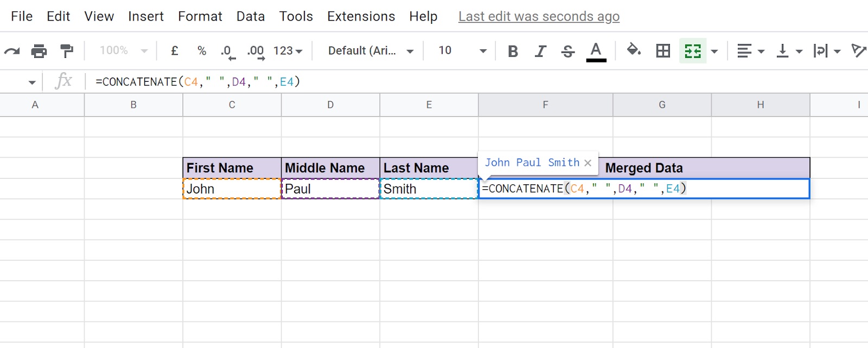Image resolution: width=868 pixels, height=348 pixels.
Task: Open the Extensions menu
Action: tap(361, 16)
